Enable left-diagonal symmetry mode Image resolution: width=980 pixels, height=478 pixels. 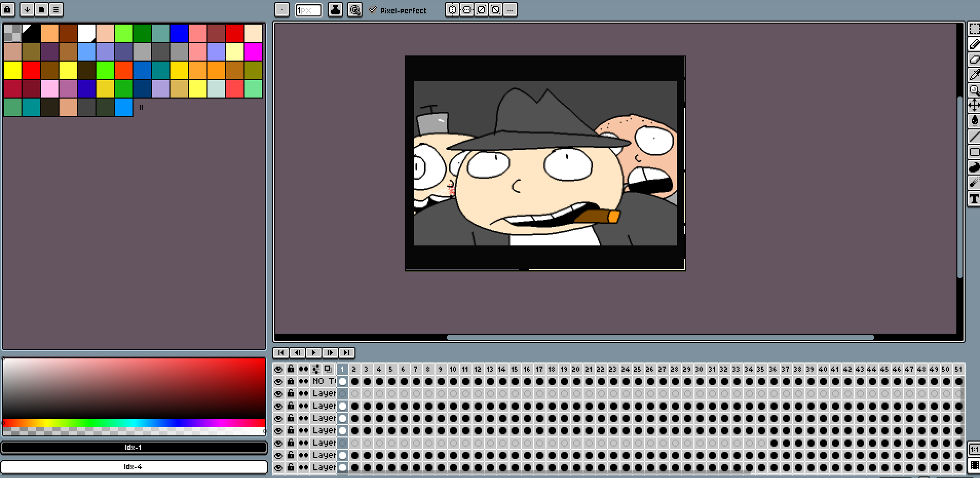coord(495,10)
